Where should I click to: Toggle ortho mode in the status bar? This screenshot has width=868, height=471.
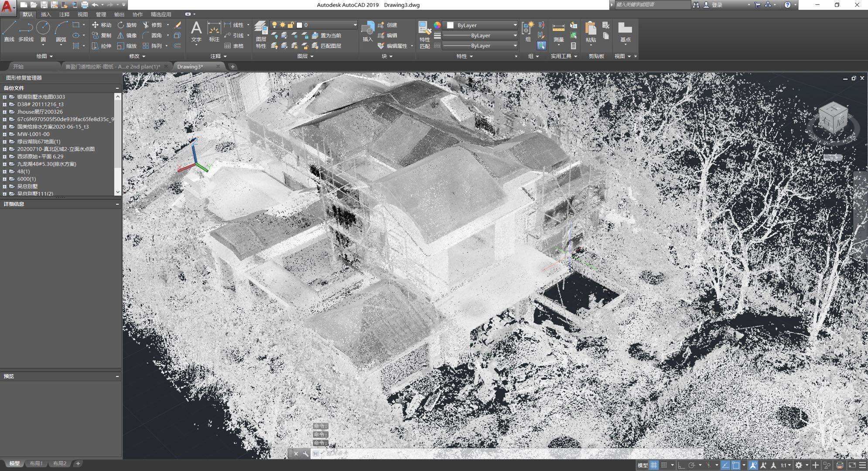point(681,465)
